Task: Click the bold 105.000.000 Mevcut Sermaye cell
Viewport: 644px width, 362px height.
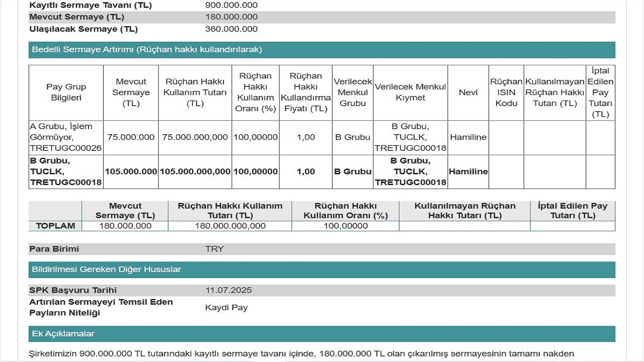Action: (131, 171)
